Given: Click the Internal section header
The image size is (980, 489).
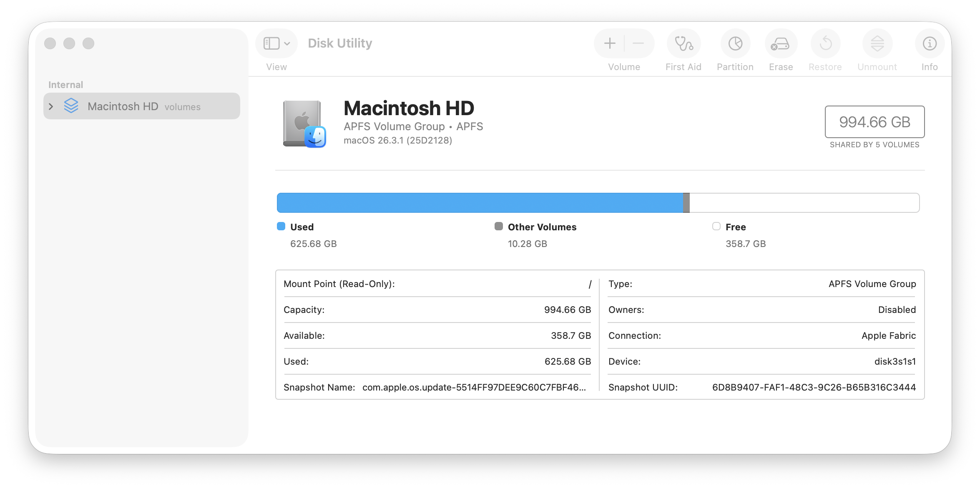Looking at the screenshot, I should pos(65,84).
